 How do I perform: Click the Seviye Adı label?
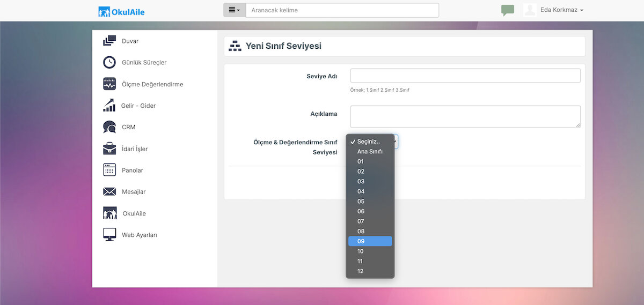click(322, 76)
